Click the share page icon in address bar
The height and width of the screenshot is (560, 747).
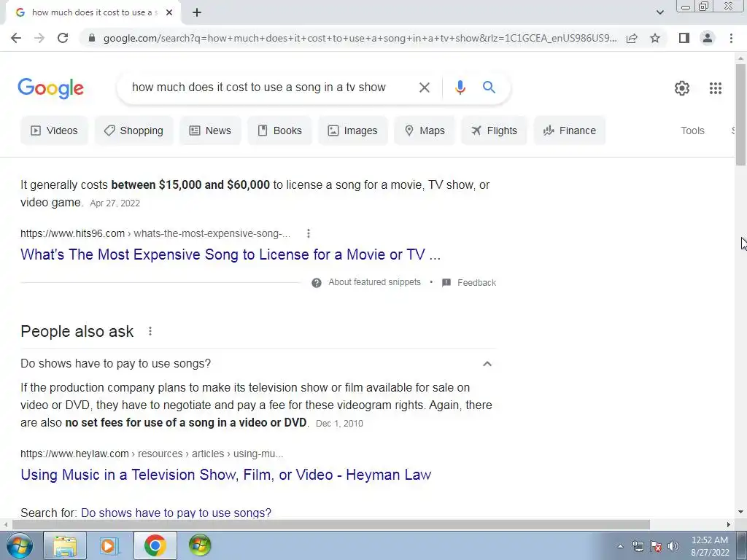tap(632, 38)
